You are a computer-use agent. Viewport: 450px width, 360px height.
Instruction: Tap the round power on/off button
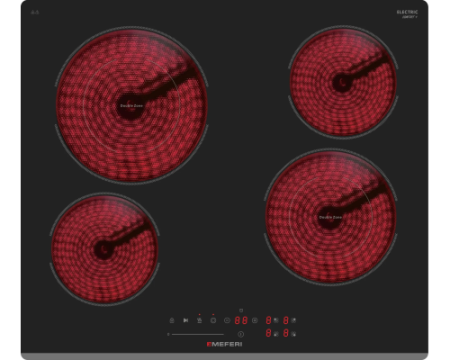pos(241,334)
